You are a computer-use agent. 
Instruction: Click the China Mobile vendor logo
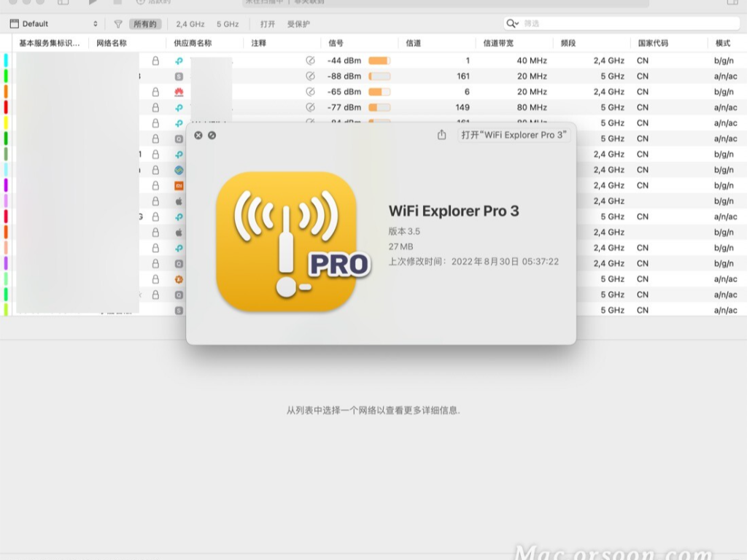[179, 170]
